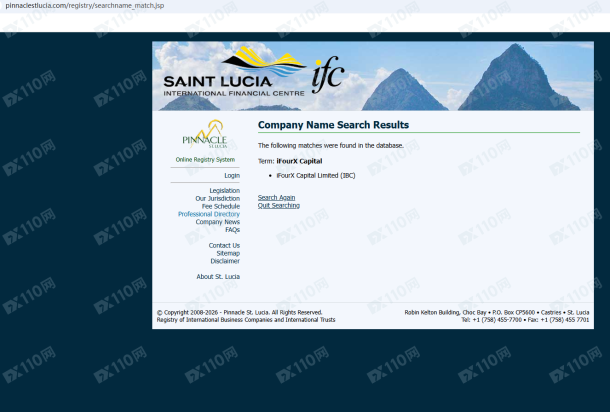Open About St. Lucia
This screenshot has height=412, width=610.
218,277
